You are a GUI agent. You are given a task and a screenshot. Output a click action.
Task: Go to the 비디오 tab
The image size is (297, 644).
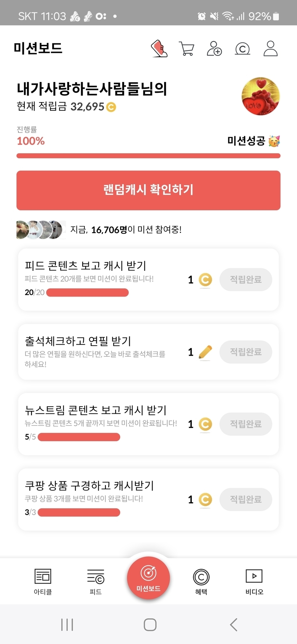254,581
